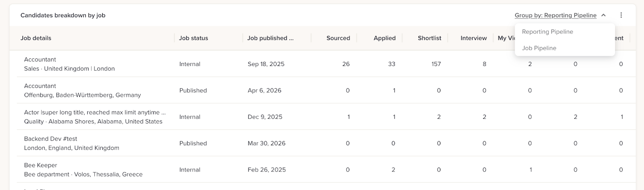
Task: Open the Group by: Reporting Pipeline dropdown
Action: [555, 15]
